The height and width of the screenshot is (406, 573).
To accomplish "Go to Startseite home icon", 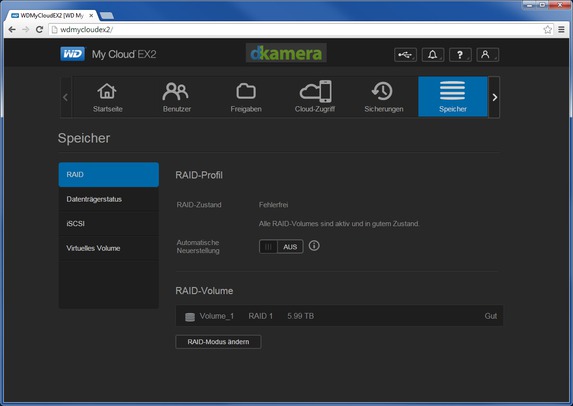I will 107,97.
